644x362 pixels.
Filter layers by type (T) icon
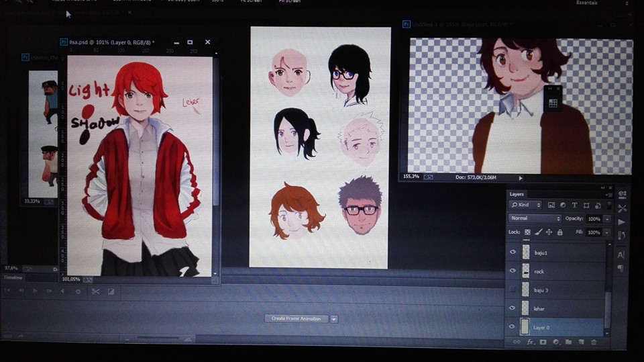[x=574, y=205]
